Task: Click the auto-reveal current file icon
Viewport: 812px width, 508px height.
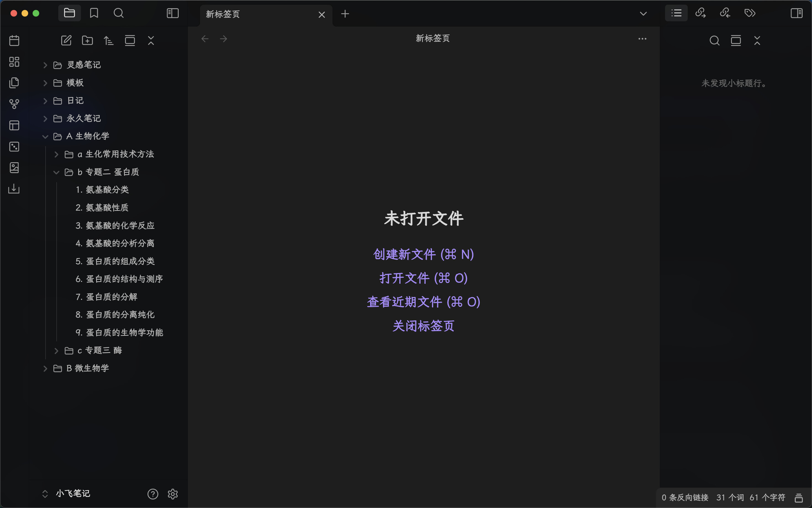Action: pos(130,41)
